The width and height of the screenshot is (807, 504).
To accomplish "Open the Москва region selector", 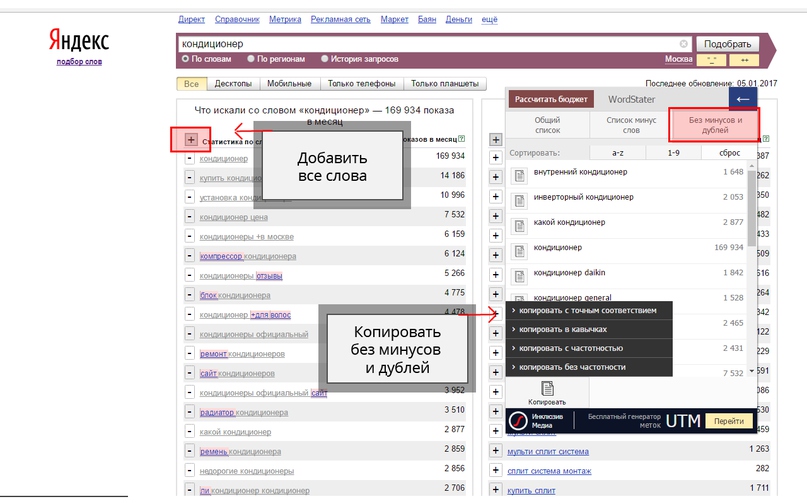I will tap(678, 59).
